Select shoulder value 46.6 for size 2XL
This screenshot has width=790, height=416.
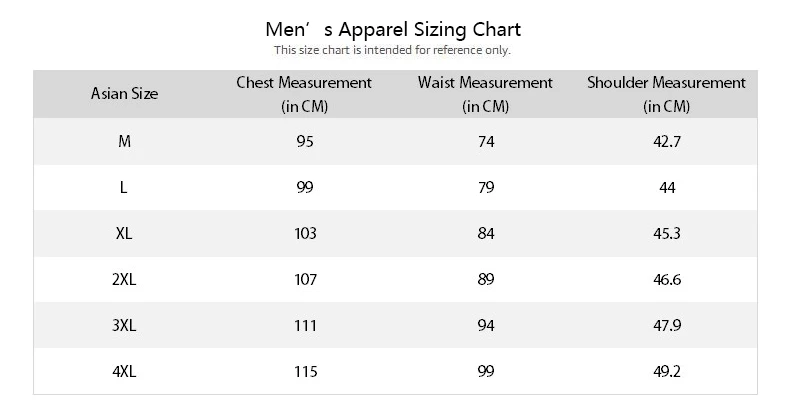[667, 279]
